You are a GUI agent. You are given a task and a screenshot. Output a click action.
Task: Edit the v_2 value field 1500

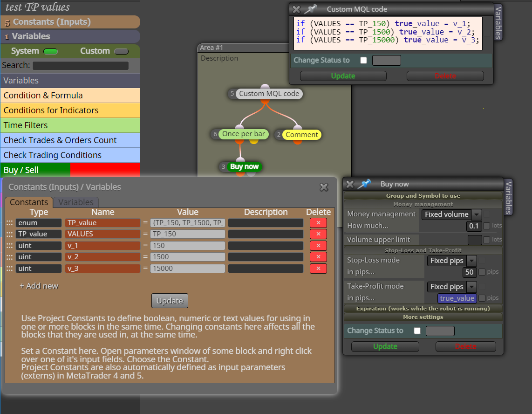pyautogui.click(x=188, y=257)
